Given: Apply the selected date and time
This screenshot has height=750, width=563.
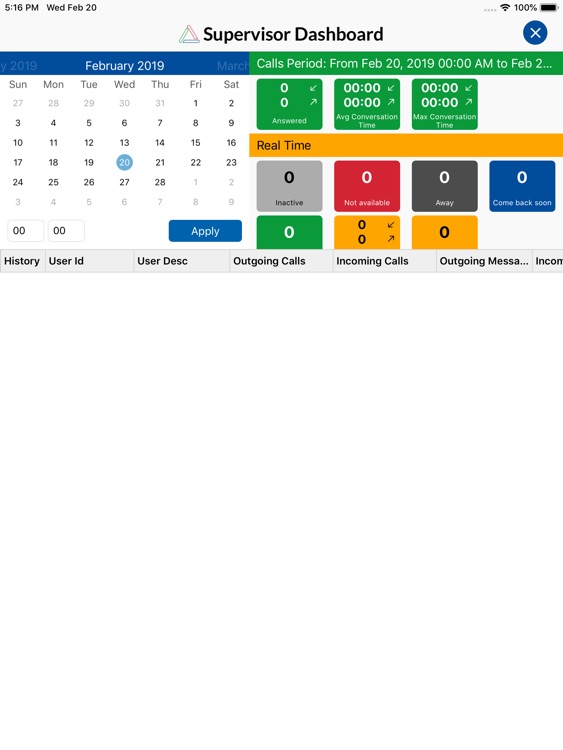Looking at the screenshot, I should point(205,231).
